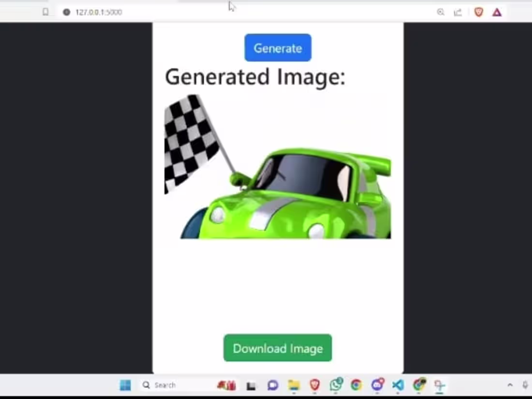Open File Explorer folder in taskbar
This screenshot has height=399, width=532.
(294, 385)
